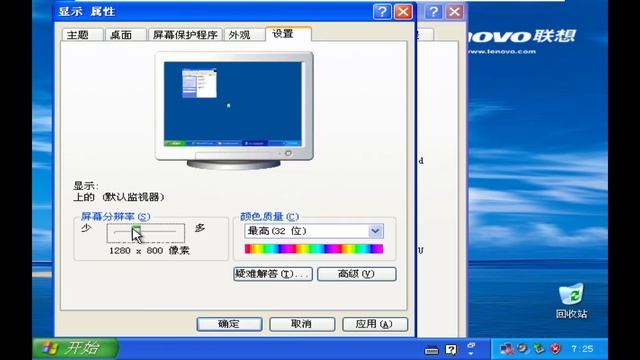Click the taskbar clock 7:25
The height and width of the screenshot is (360, 640).
(x=582, y=349)
